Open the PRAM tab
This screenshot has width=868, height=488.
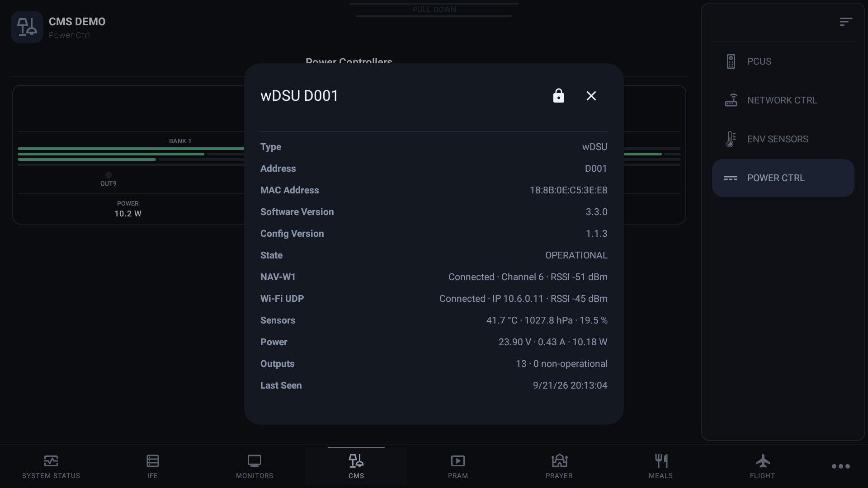click(458, 466)
